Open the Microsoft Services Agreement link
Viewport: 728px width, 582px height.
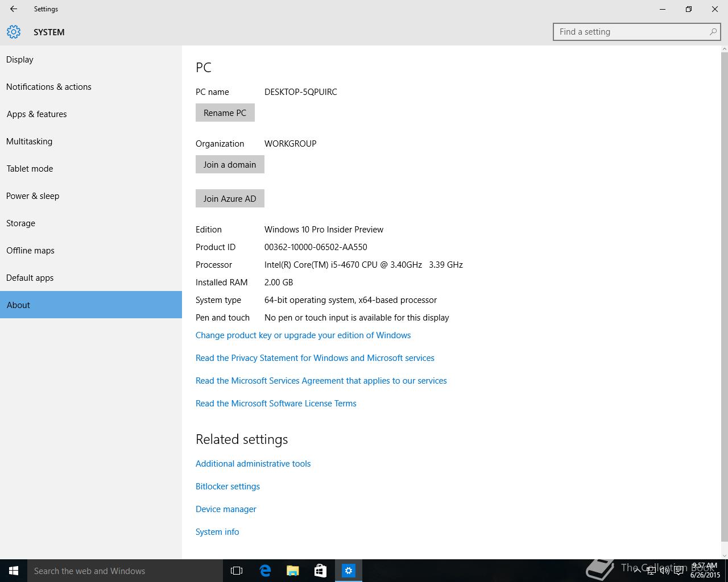point(321,381)
